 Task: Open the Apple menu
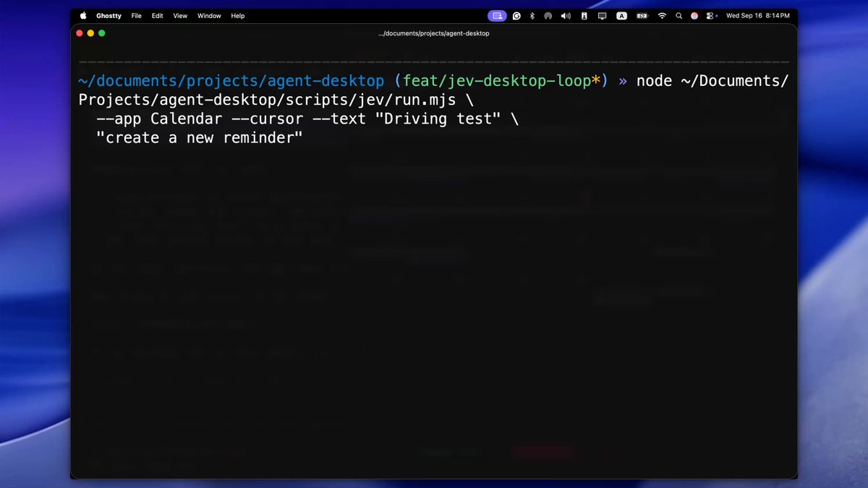click(x=83, y=16)
